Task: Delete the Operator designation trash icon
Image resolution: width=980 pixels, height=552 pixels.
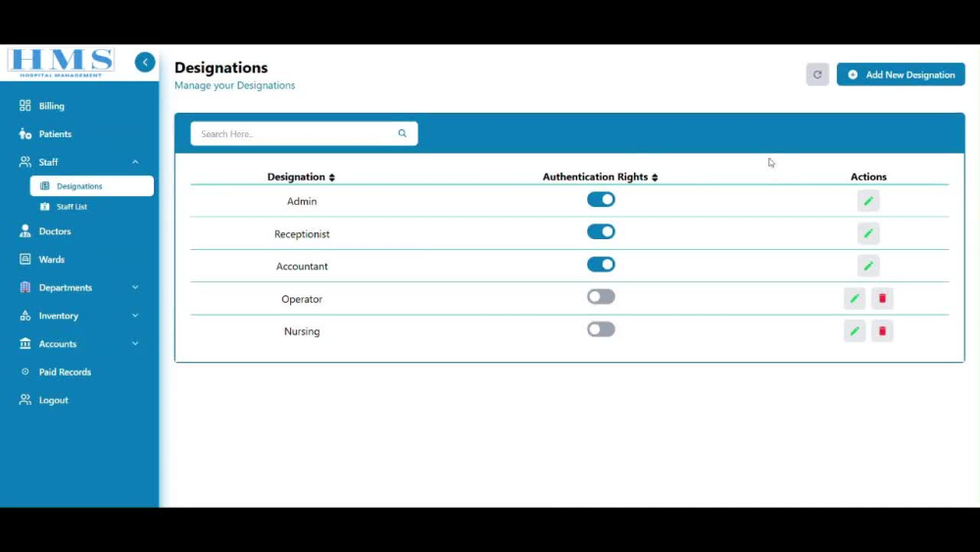Action: 882,299
